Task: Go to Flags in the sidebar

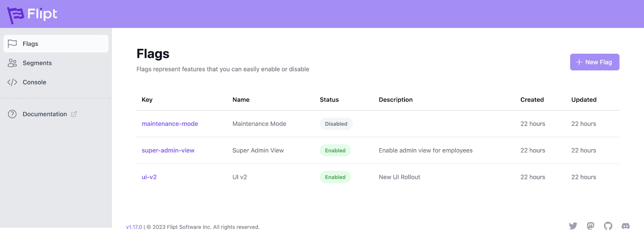Action: click(x=31, y=44)
